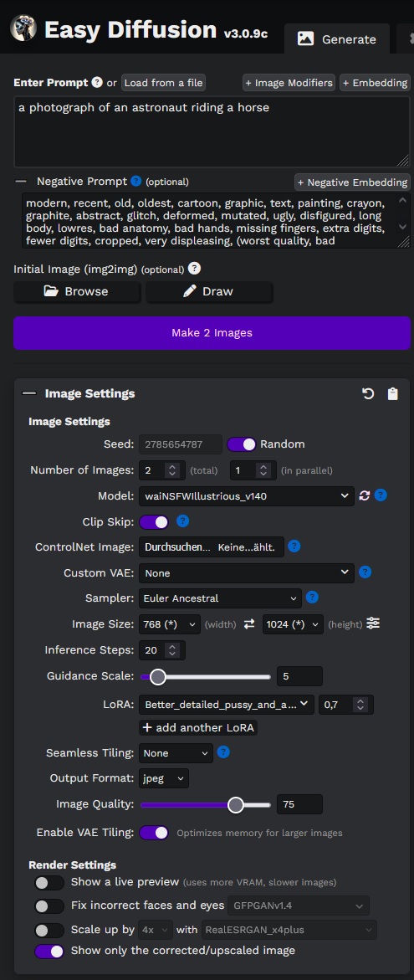Open the 4x upscale factor dropdown
Image resolution: width=414 pixels, height=980 pixels.
(156, 930)
